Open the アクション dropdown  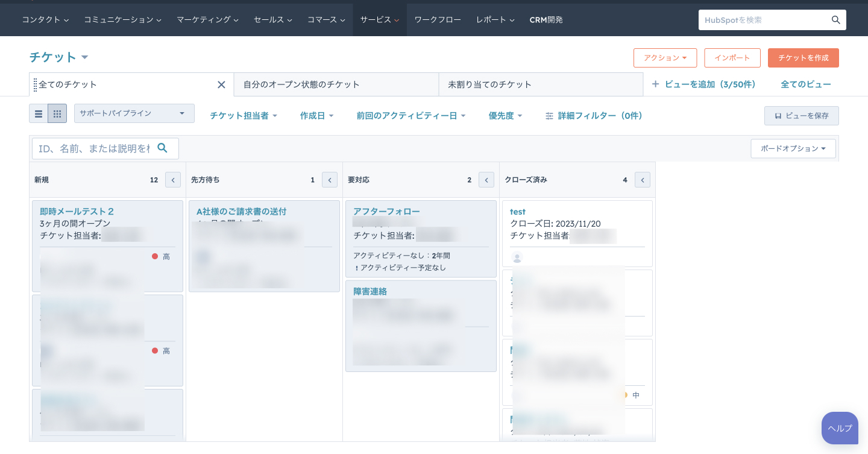tap(665, 58)
